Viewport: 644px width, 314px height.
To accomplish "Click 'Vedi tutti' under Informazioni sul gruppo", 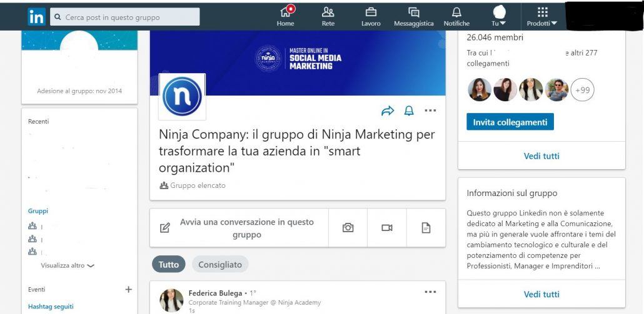I will (x=541, y=294).
